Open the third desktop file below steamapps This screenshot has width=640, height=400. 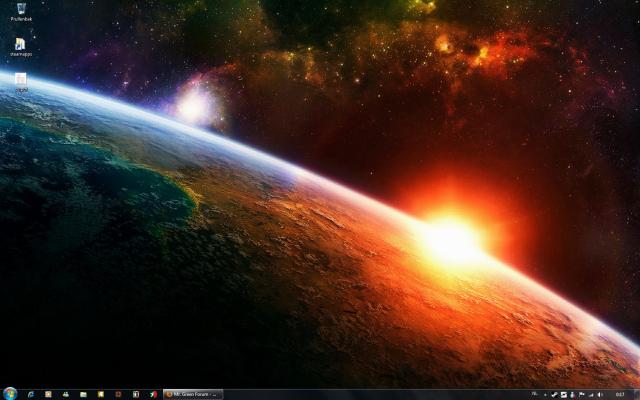point(20,79)
